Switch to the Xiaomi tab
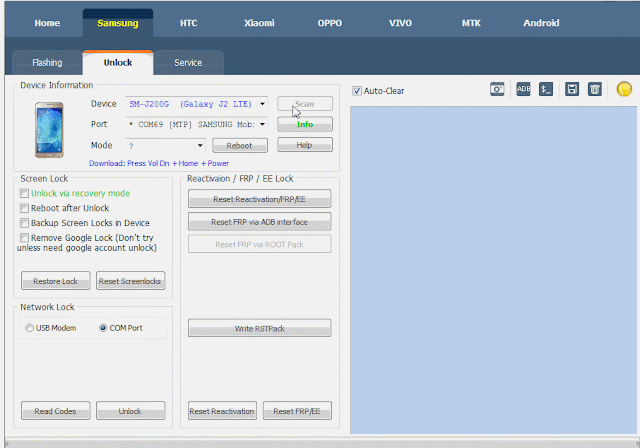Image resolution: width=640 pixels, height=448 pixels. click(259, 23)
